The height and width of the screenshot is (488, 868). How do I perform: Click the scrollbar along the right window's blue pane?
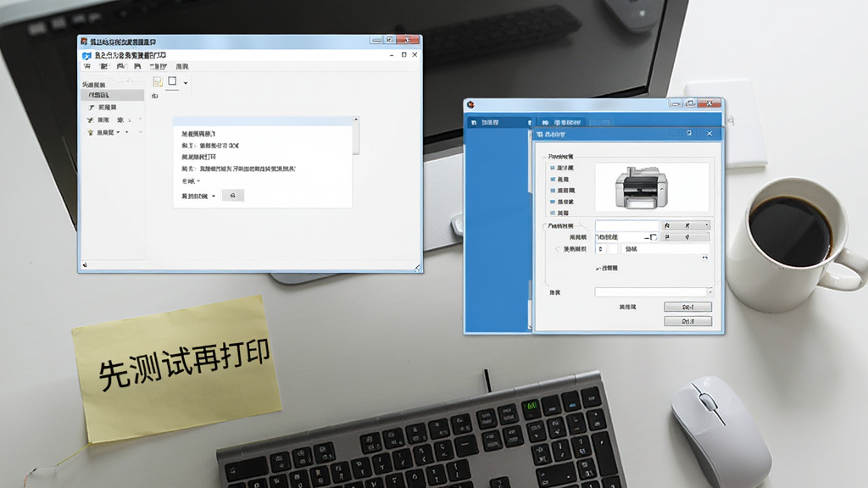click(530, 230)
